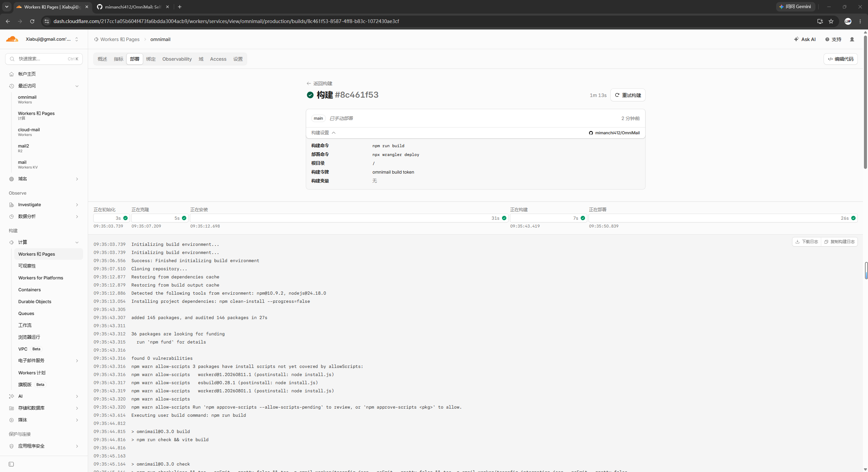Open mimanchi412/OmniMail GitHub repo link
The width and height of the screenshot is (868, 472).
pos(614,133)
